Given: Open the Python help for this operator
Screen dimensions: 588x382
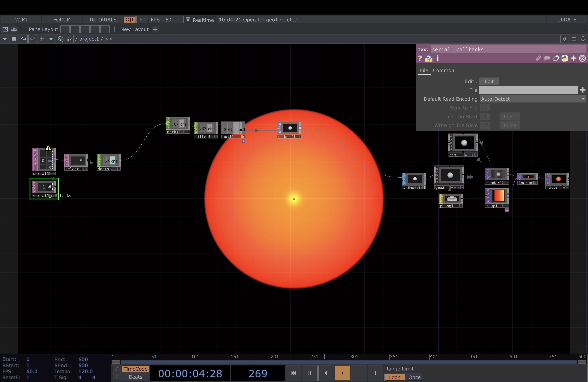Looking at the screenshot, I should click(429, 59).
